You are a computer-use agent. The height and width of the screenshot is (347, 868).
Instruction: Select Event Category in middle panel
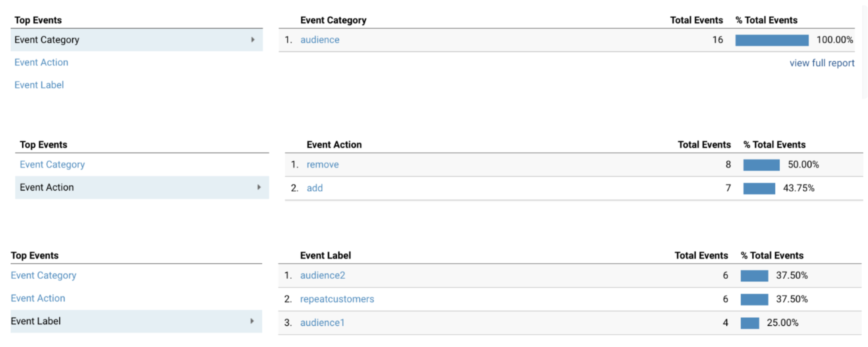point(52,164)
